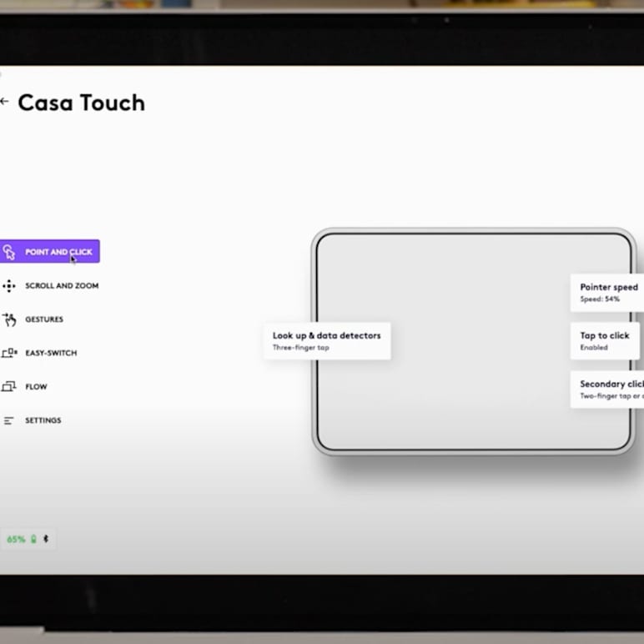Toggle the Tap to click setting card

pos(606,340)
